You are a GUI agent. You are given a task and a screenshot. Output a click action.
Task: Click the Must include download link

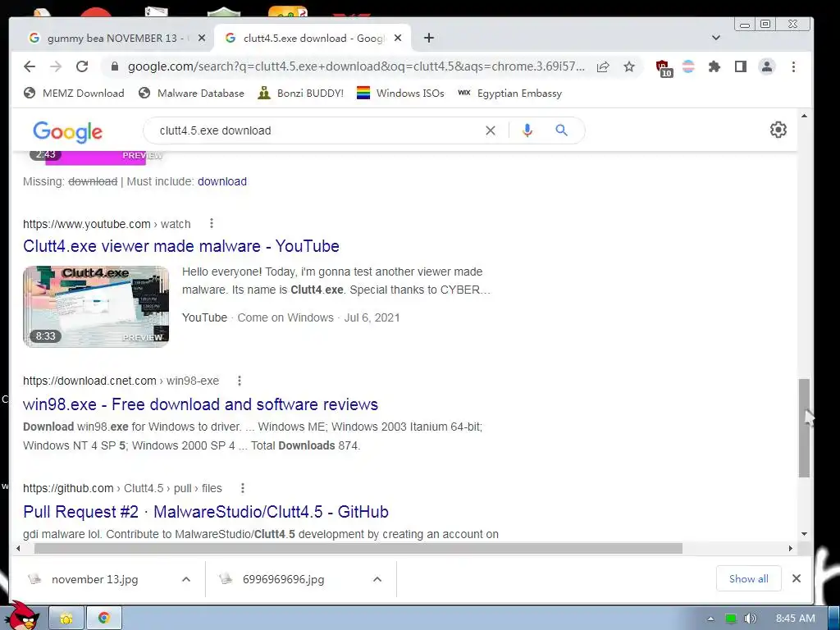coord(221,181)
